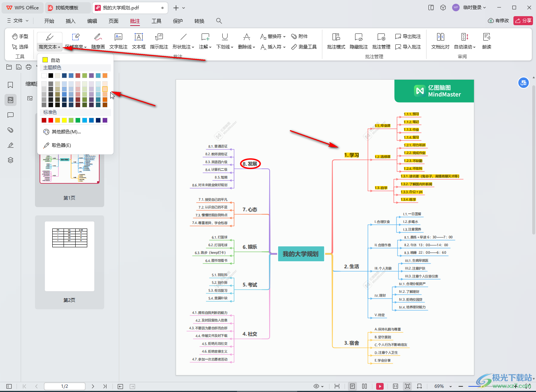Image resolution: width=536 pixels, height=392 pixels.
Task: Open 文档比对 document comparison
Action: [440, 41]
